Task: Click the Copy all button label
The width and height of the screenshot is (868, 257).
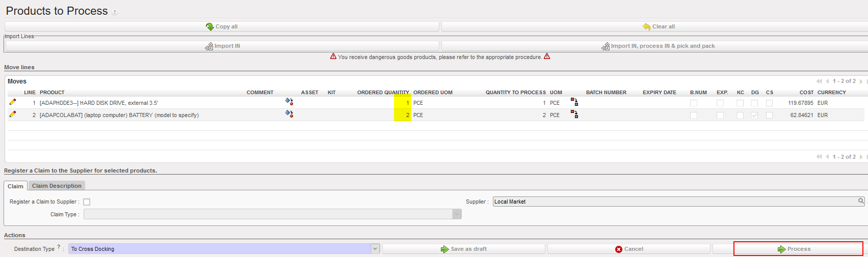Action: click(226, 26)
